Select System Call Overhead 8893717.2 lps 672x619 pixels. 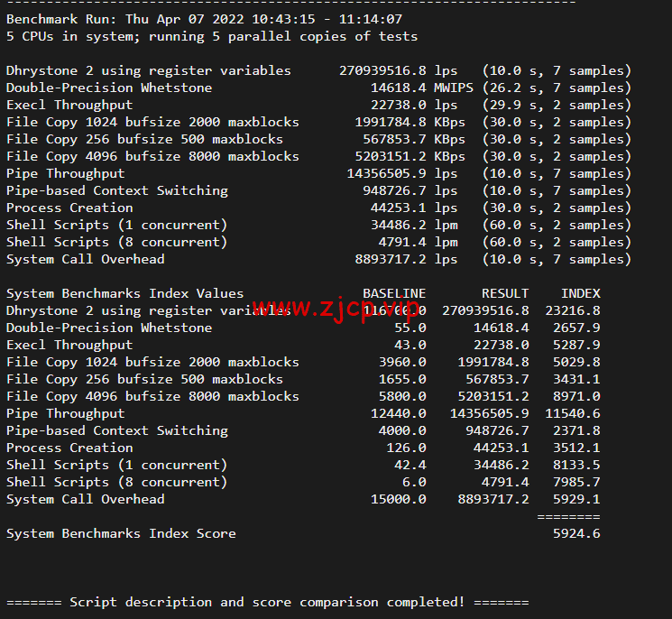[x=406, y=259]
